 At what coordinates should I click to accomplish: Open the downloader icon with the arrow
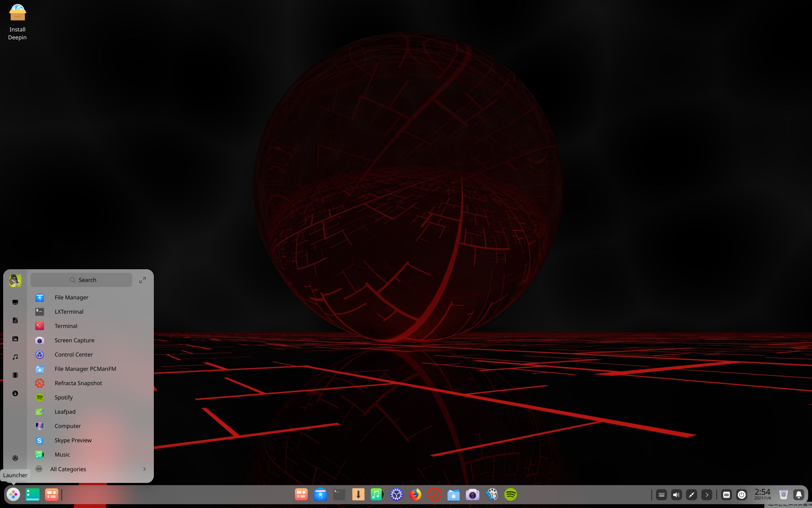[x=358, y=494]
